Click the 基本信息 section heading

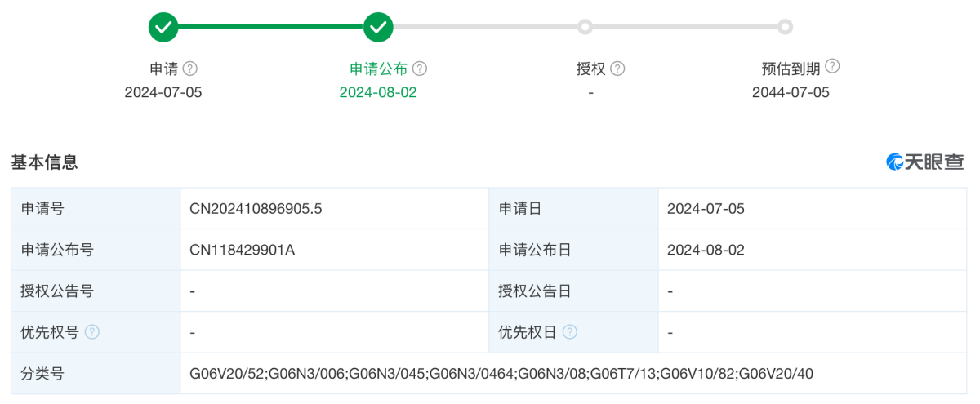[x=44, y=162]
